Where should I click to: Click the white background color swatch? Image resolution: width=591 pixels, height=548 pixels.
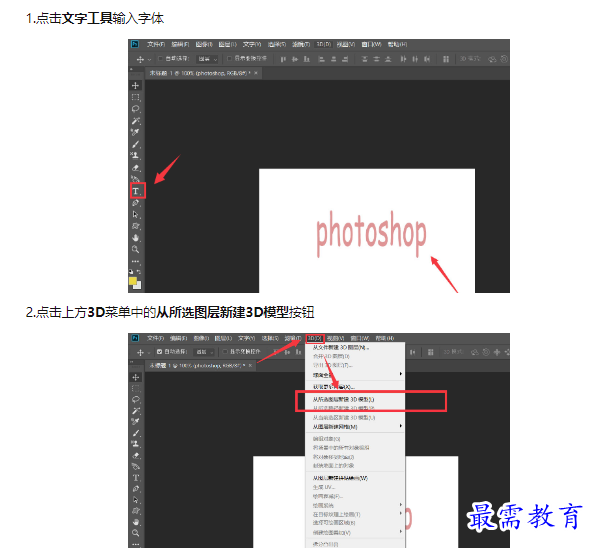tap(138, 286)
